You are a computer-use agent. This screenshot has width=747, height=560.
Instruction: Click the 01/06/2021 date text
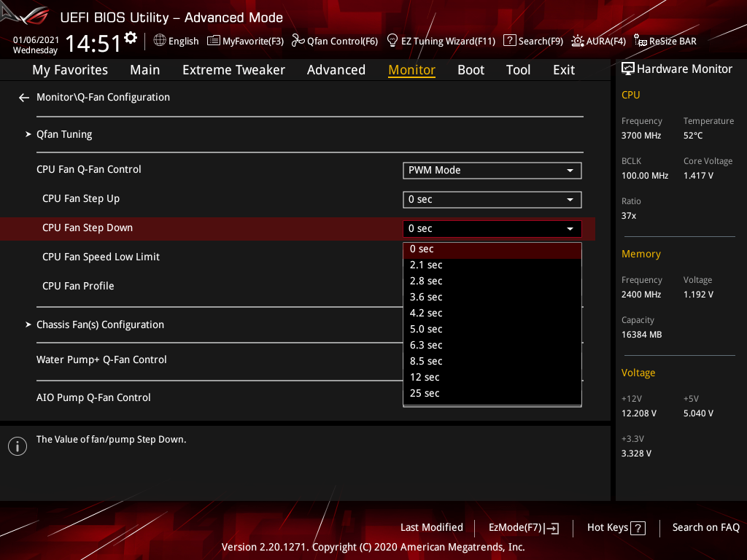coord(36,40)
